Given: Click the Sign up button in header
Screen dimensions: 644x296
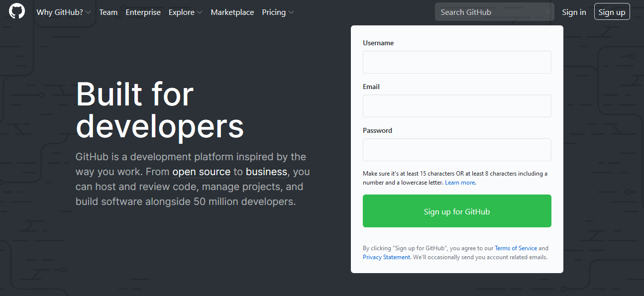Looking at the screenshot, I should 612,11.
